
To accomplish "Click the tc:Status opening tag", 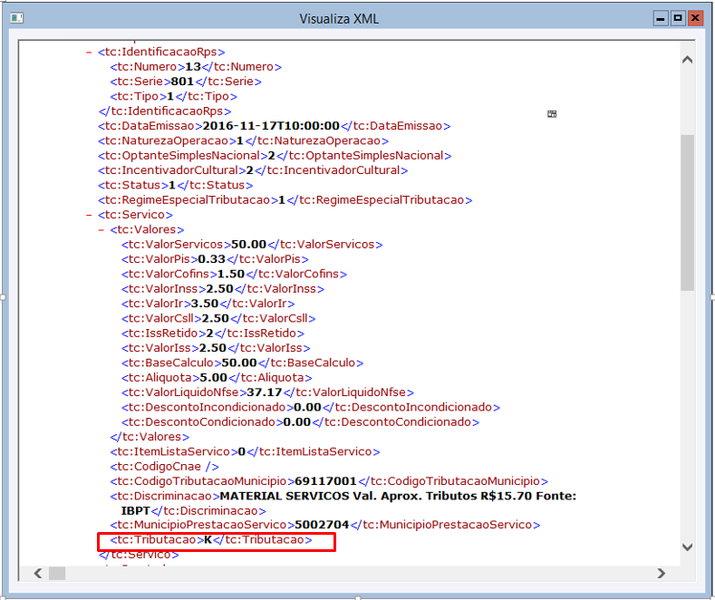I will 133,185.
